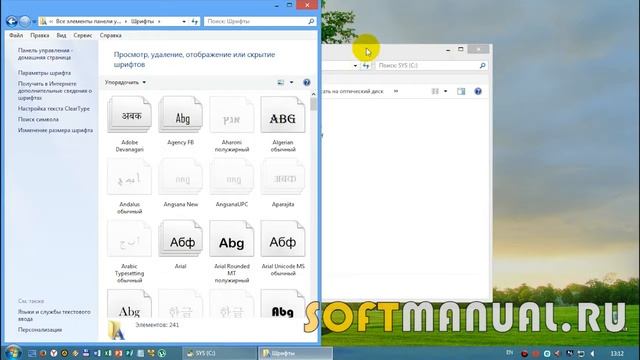This screenshot has width=640, height=360.
Task: Open the Правка menu
Action: (40, 36)
